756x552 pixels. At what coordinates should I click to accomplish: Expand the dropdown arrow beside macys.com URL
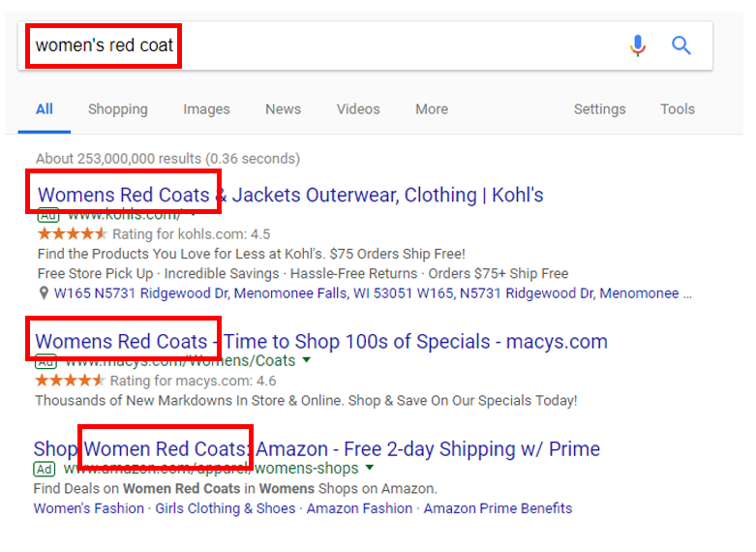coord(307,360)
